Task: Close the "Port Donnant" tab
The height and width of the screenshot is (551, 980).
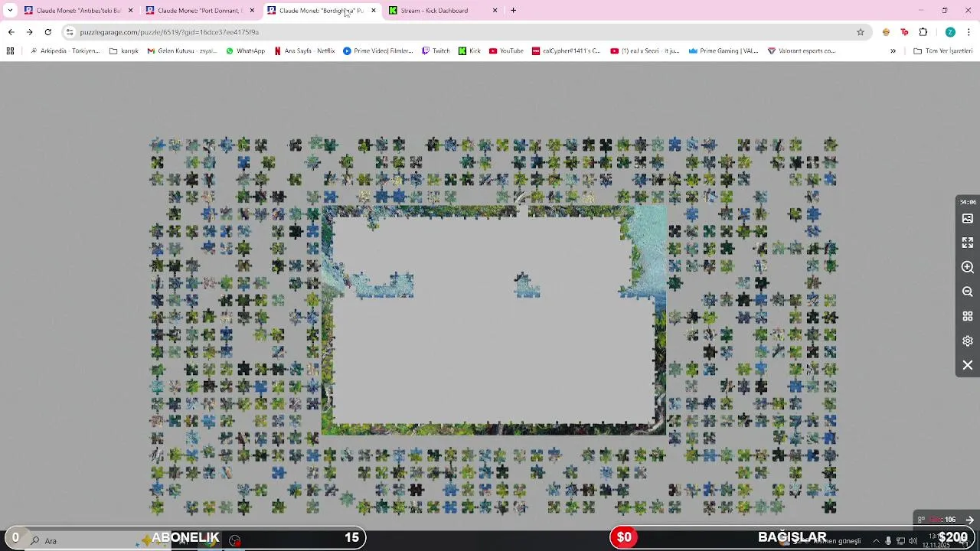Action: 252,11
